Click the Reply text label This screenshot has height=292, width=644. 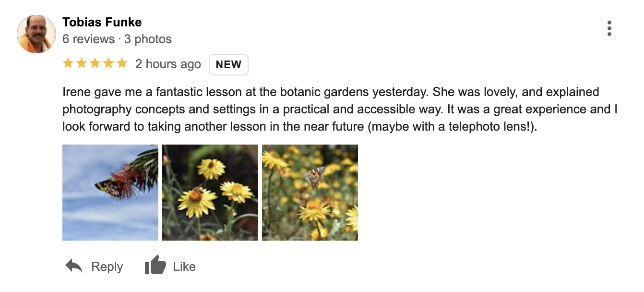[x=107, y=267]
